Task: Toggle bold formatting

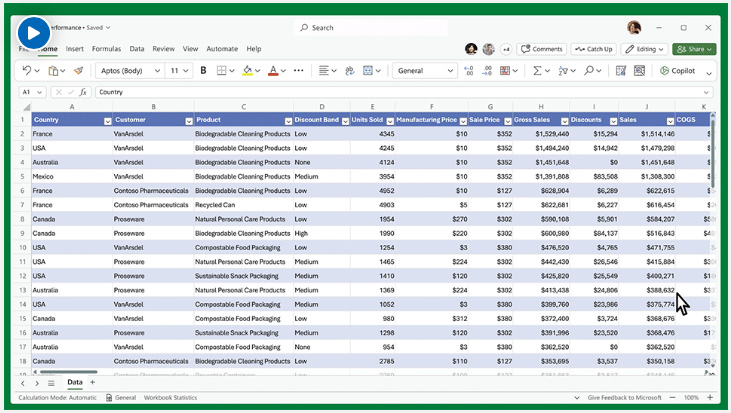Action: pos(204,71)
